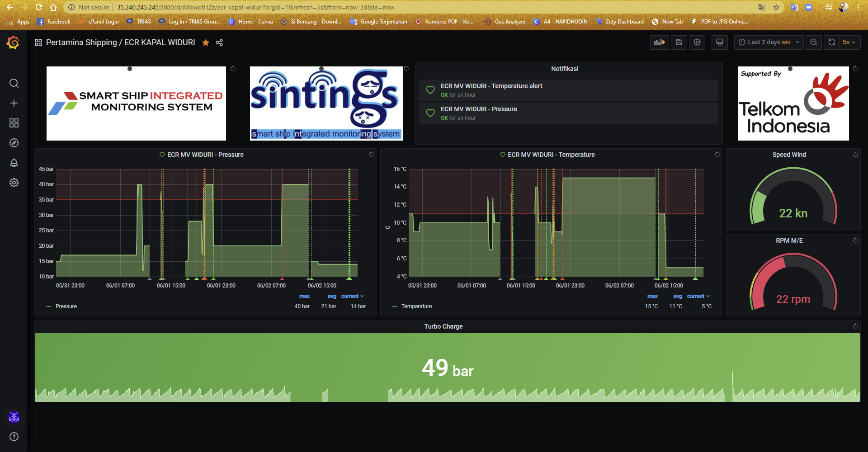This screenshot has height=452, width=868.
Task: Click the Share dashboard button
Action: tap(219, 42)
